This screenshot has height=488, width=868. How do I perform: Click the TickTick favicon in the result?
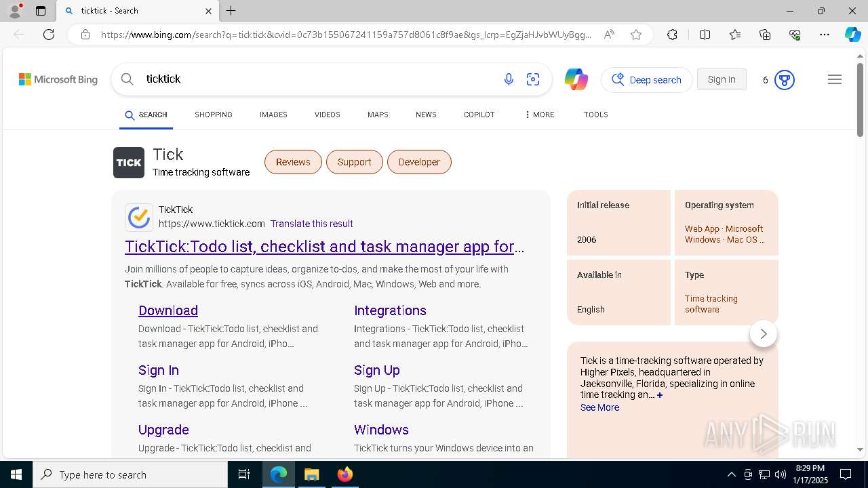click(x=139, y=218)
